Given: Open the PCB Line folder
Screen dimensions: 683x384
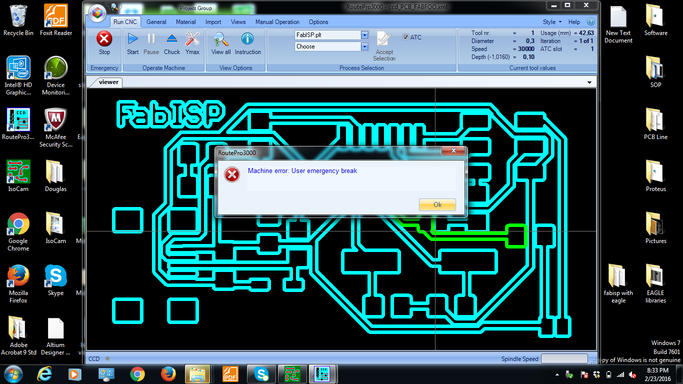Looking at the screenshot, I should click(656, 124).
